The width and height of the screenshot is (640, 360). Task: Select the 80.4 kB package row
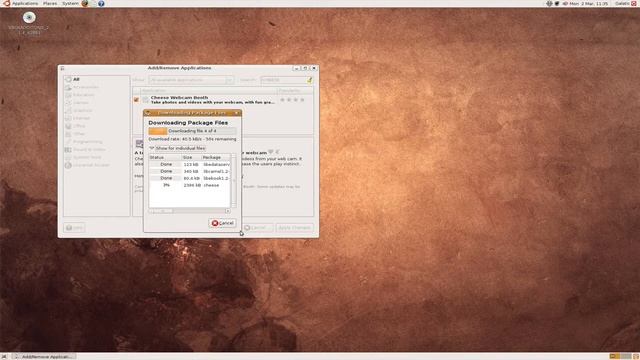pyautogui.click(x=189, y=178)
